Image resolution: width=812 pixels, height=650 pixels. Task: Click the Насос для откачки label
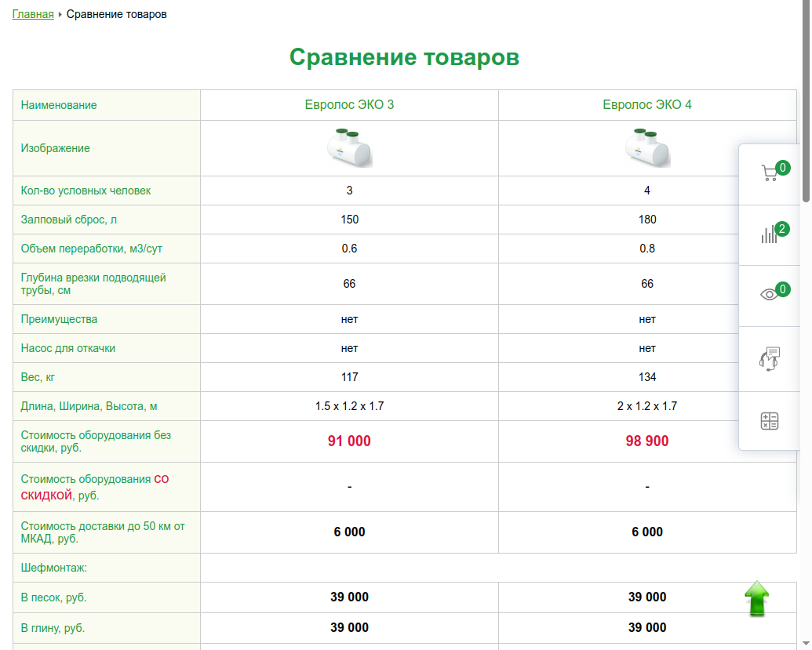67,348
